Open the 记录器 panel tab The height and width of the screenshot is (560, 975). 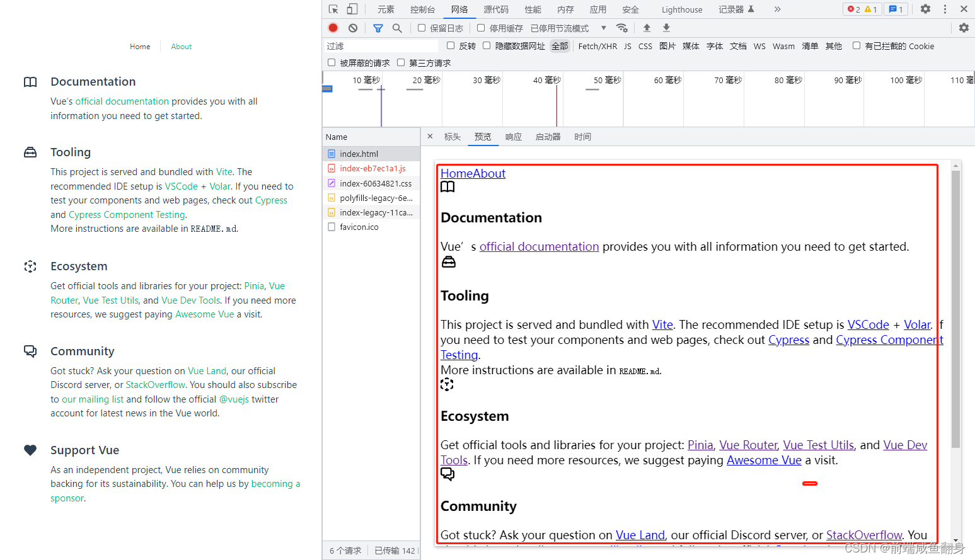point(736,9)
